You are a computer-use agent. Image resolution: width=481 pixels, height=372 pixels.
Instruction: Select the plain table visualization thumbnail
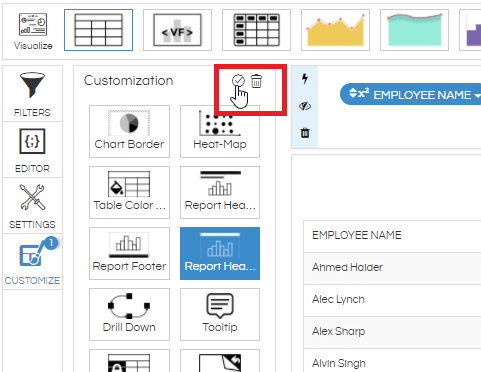click(98, 30)
